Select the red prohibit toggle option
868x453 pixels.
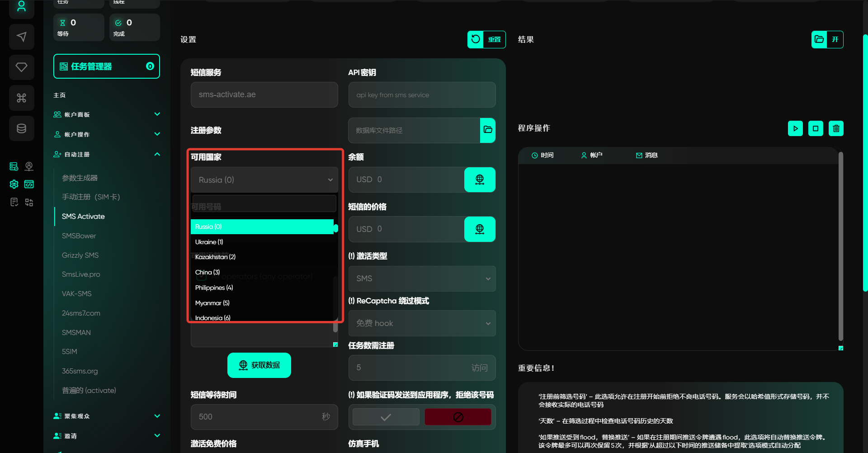(458, 417)
